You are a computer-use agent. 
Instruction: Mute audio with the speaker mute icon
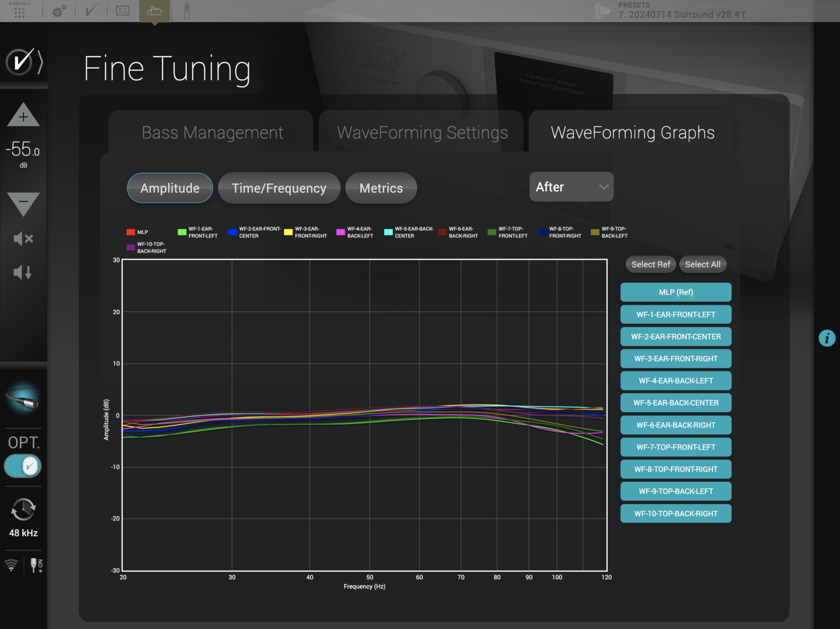coord(23,238)
